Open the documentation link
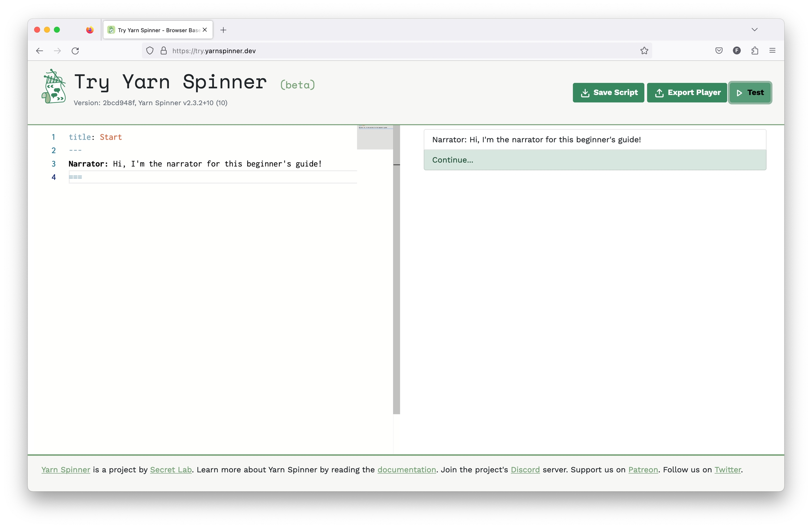 (x=407, y=470)
